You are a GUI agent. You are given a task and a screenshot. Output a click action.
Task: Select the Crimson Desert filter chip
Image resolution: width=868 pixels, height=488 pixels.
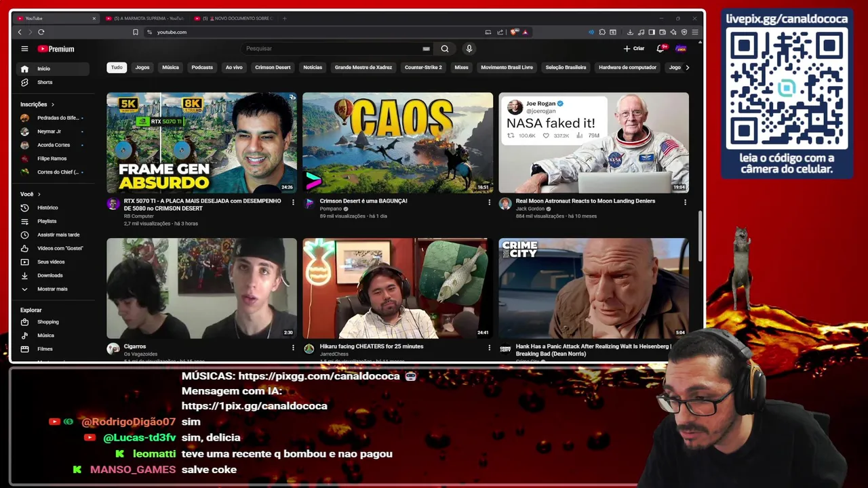[x=273, y=67]
